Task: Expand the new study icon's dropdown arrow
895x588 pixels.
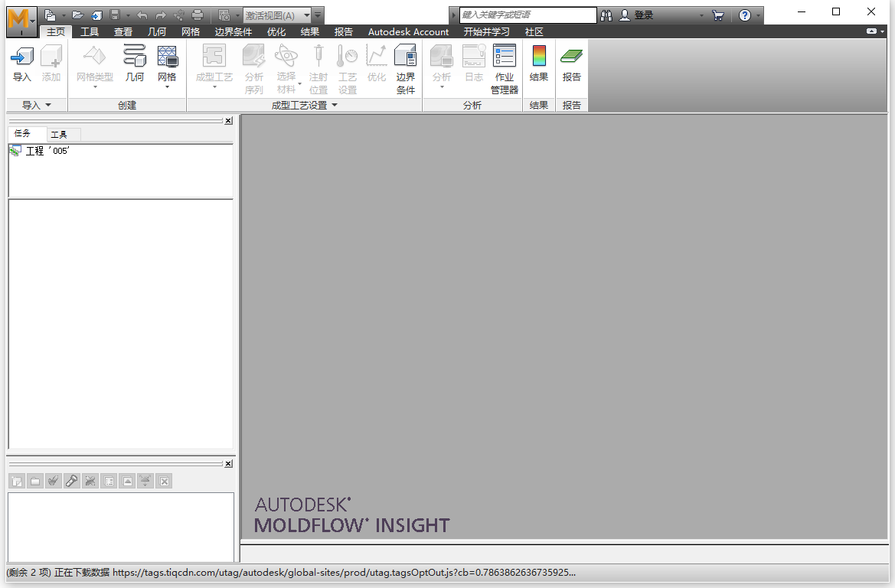Action: coord(64,15)
